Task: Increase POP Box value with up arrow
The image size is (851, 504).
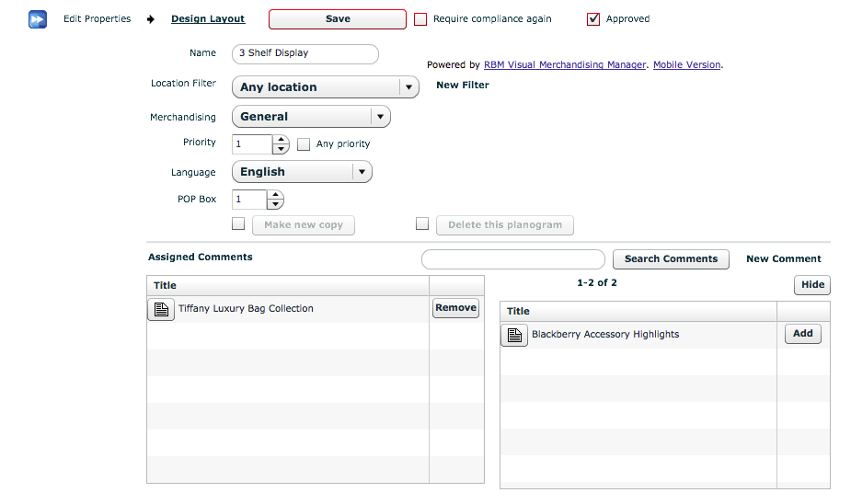Action: click(x=275, y=195)
